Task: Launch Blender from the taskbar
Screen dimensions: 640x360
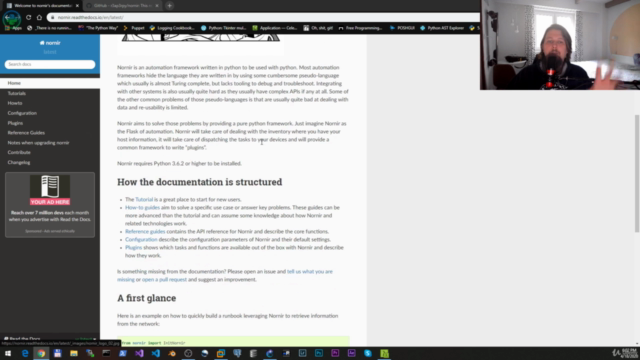Action: pyautogui.click(x=172, y=353)
